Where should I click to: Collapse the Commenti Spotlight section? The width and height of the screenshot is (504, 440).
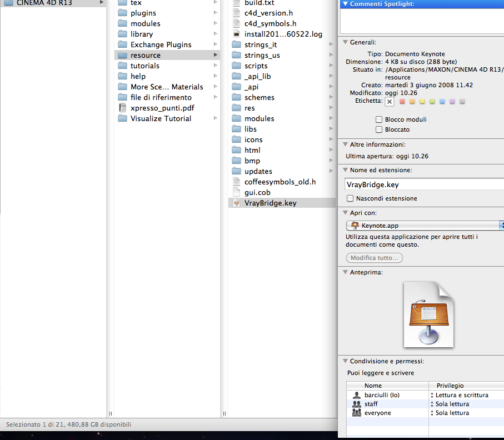pos(345,4)
